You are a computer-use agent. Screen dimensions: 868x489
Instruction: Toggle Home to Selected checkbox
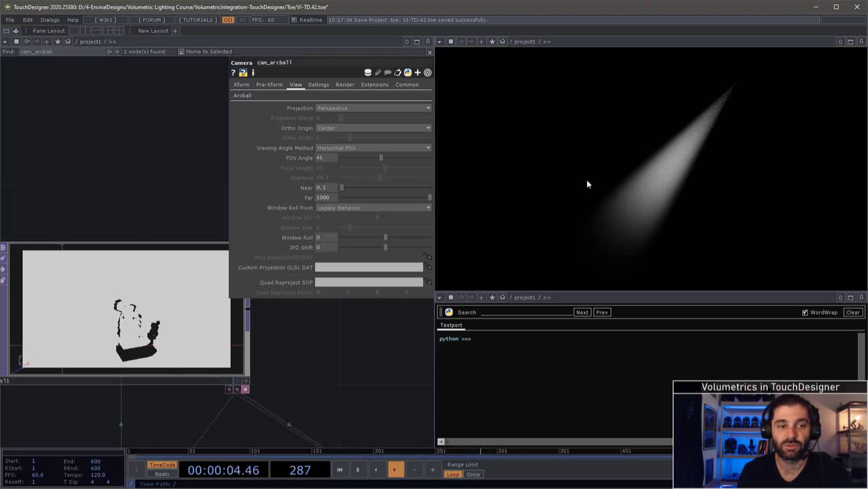coord(181,51)
